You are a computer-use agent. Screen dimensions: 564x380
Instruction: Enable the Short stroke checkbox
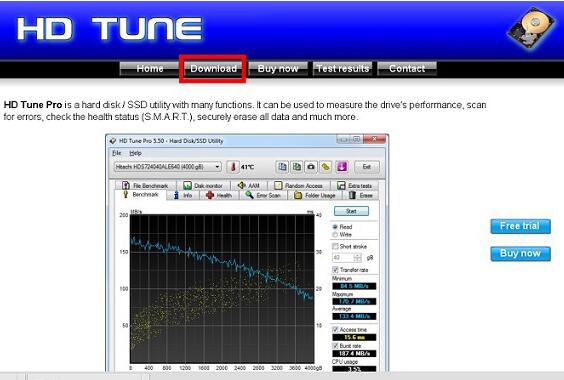[335, 246]
